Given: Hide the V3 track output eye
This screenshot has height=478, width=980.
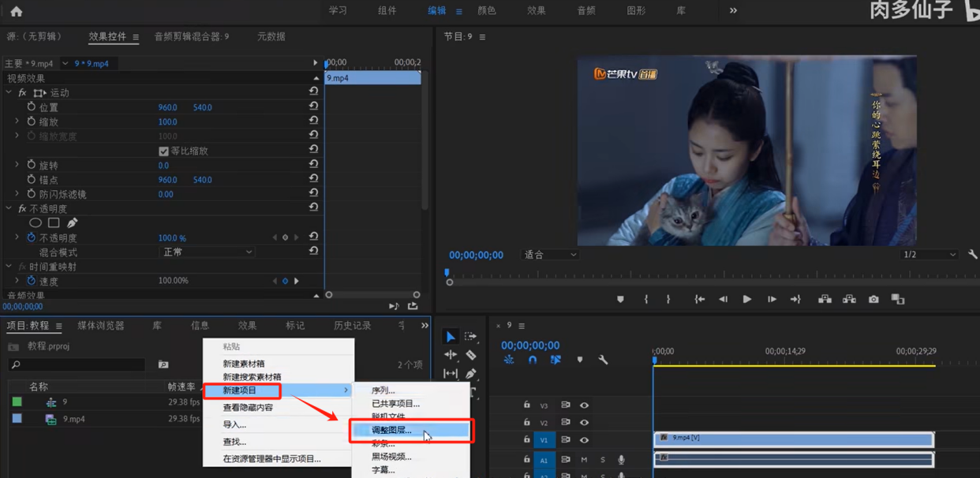Looking at the screenshot, I should click(584, 405).
